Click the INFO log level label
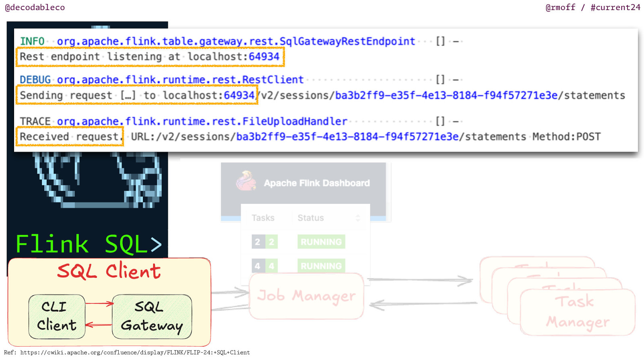Viewport: 644px width, 362px height. click(32, 41)
